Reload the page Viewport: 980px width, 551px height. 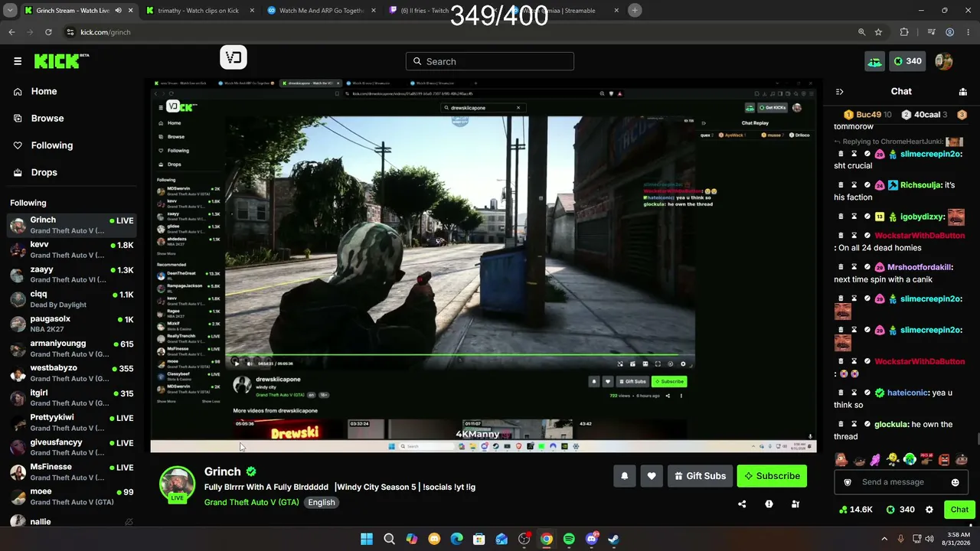point(48,32)
